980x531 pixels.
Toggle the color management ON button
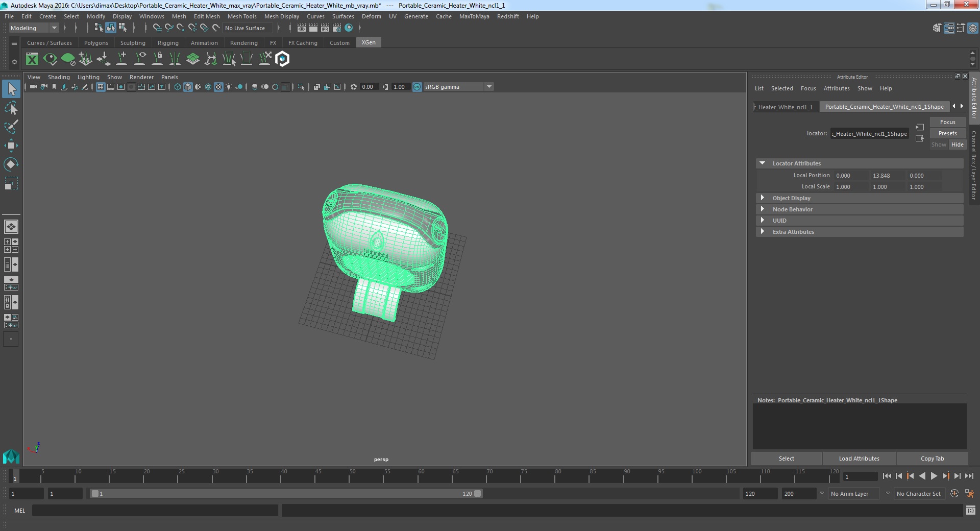pyautogui.click(x=417, y=87)
